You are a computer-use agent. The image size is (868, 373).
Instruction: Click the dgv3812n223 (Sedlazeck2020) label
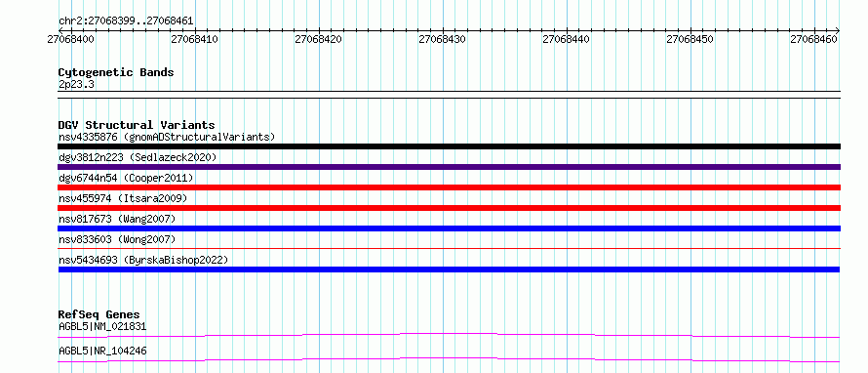click(138, 157)
